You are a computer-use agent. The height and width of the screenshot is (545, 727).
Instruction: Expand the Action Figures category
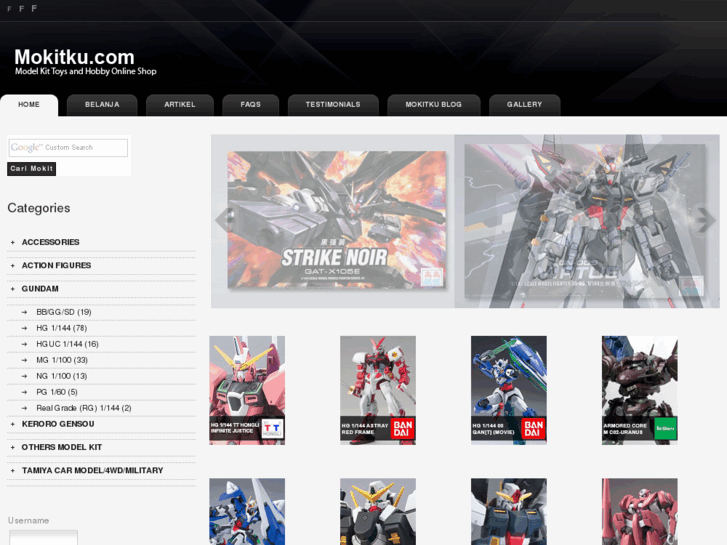56,265
